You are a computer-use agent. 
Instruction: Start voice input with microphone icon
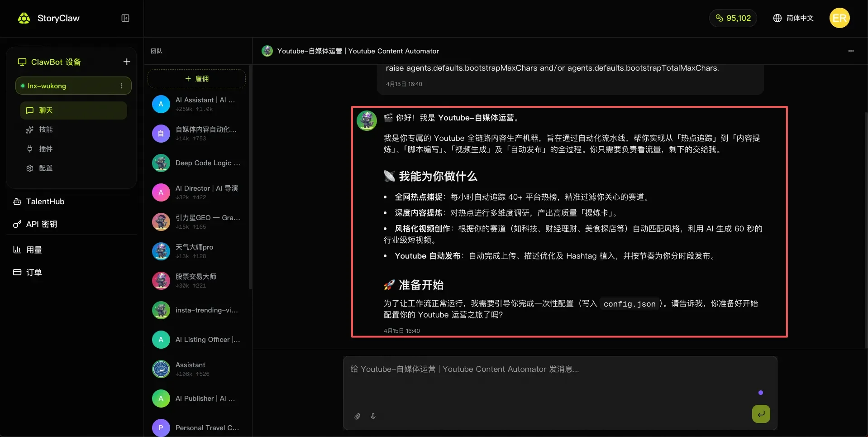click(373, 416)
